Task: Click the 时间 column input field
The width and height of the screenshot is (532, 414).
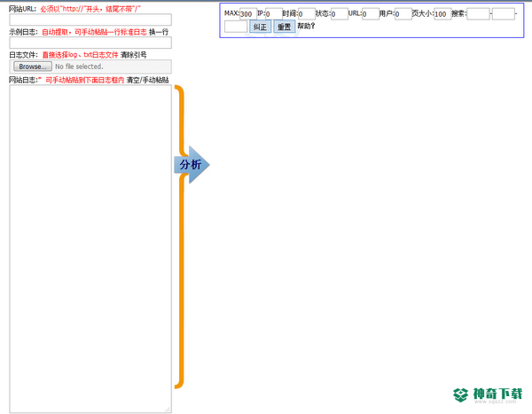Action: (307, 14)
